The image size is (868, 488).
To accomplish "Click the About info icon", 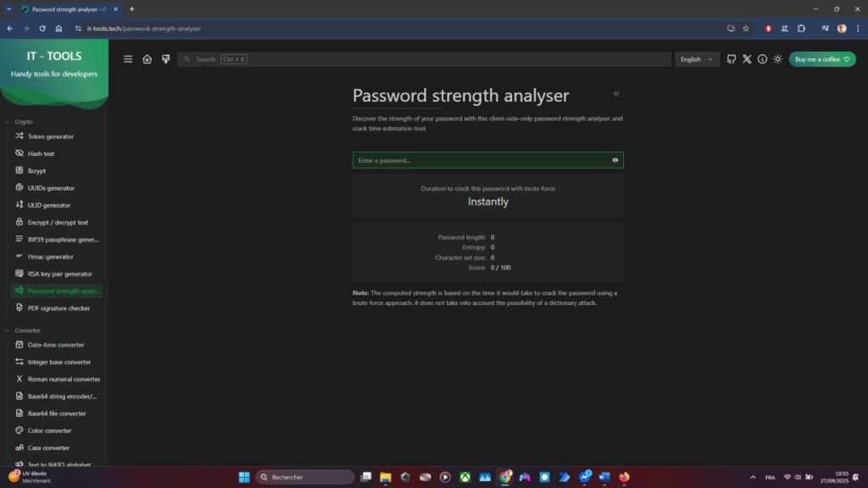I will pos(762,59).
